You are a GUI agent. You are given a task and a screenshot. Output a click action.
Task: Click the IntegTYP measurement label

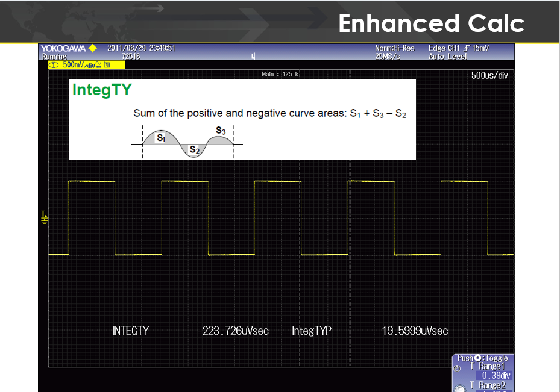tap(312, 331)
